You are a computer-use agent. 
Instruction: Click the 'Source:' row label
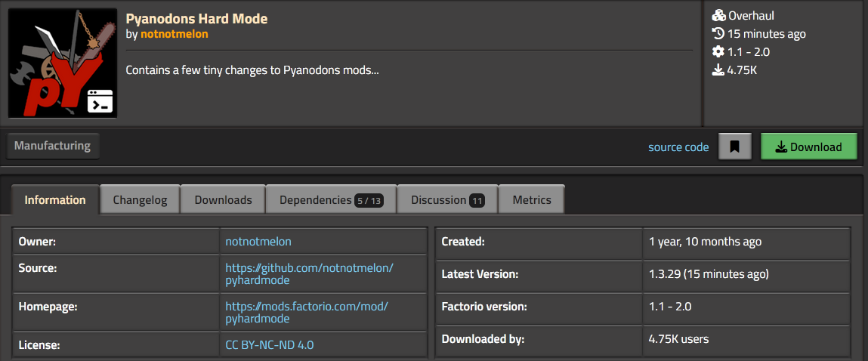[39, 268]
